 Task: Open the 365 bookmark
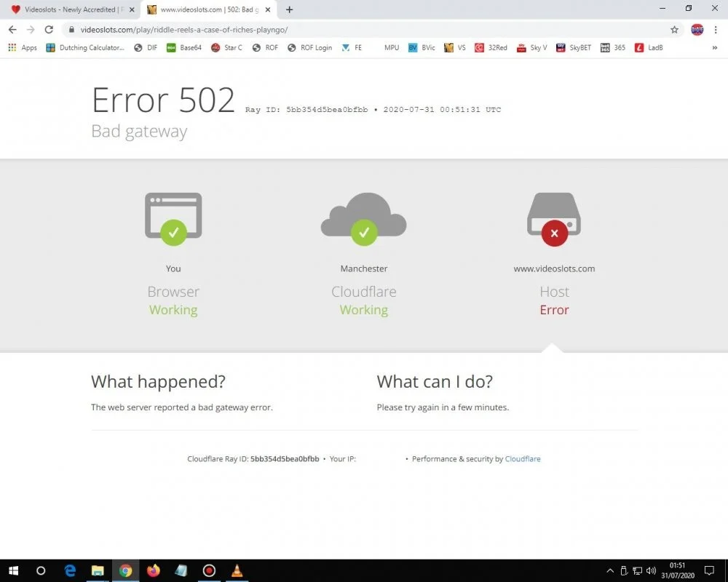pos(613,47)
